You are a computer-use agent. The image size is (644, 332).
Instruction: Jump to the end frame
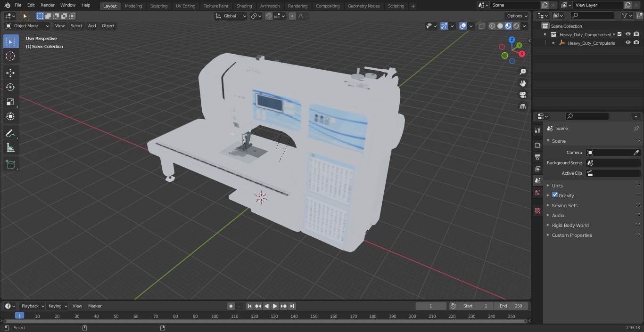292,306
